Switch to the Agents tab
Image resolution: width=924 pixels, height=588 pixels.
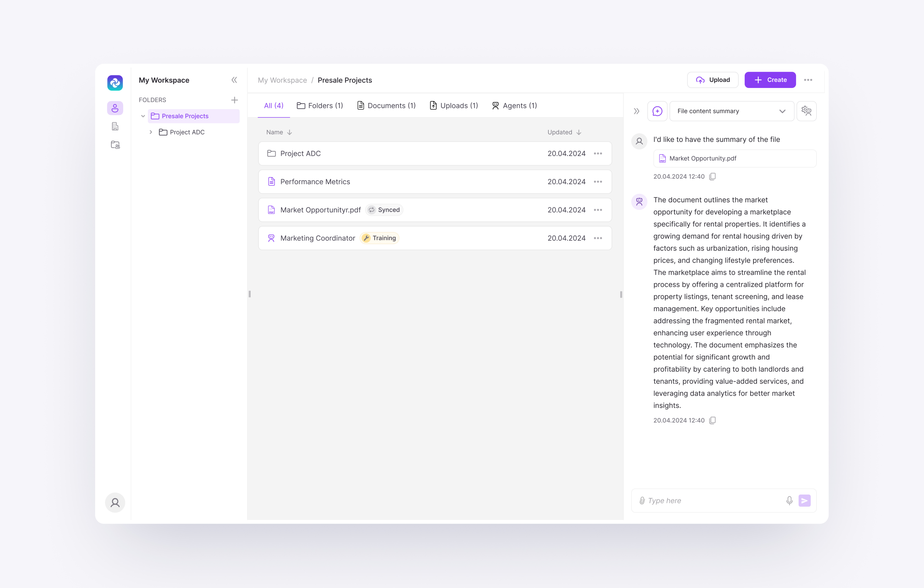click(x=514, y=106)
